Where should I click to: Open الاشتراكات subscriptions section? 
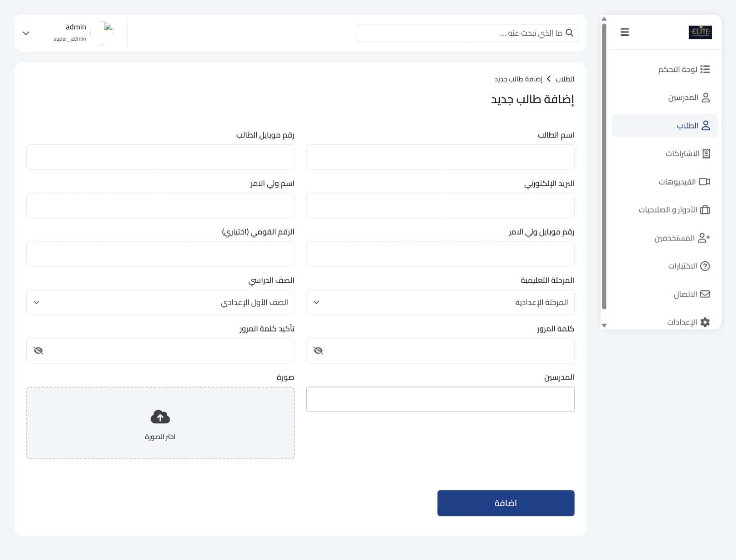click(x=707, y=154)
